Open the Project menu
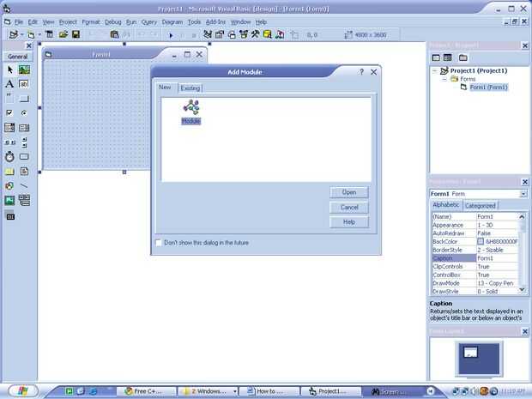This screenshot has height=399, width=532. click(x=68, y=22)
